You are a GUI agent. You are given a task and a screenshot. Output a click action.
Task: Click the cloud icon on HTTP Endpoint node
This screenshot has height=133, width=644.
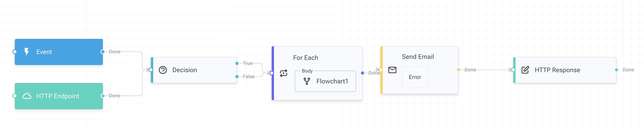(x=27, y=96)
